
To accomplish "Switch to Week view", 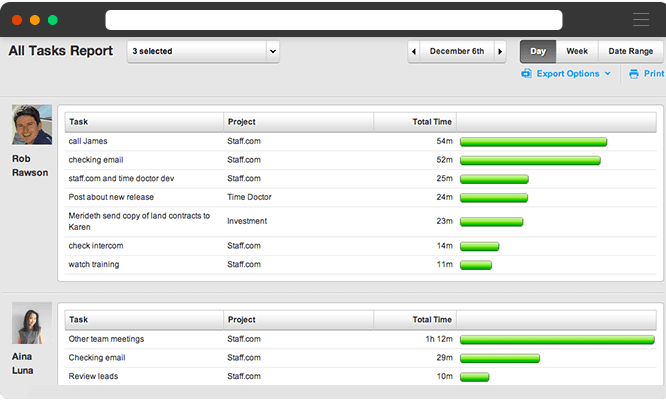I will 577,51.
